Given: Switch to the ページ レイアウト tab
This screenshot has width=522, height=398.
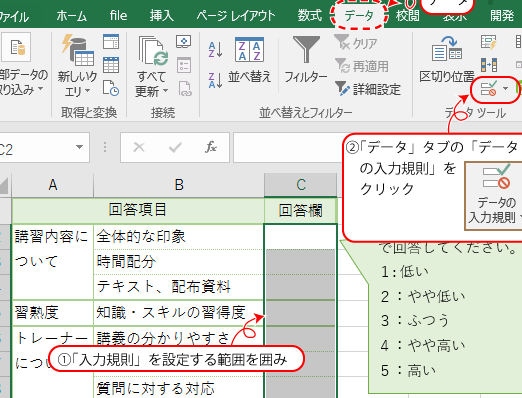Looking at the screenshot, I should click(x=236, y=16).
